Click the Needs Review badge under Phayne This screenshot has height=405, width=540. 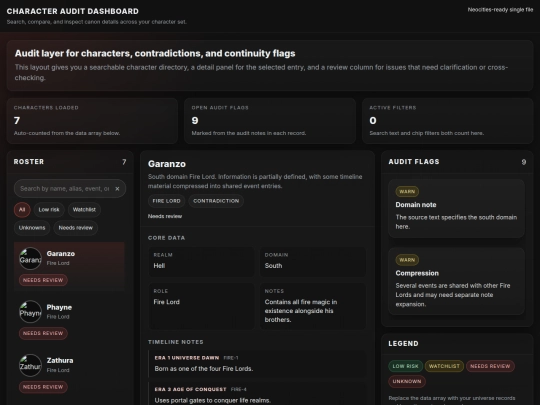pos(43,333)
